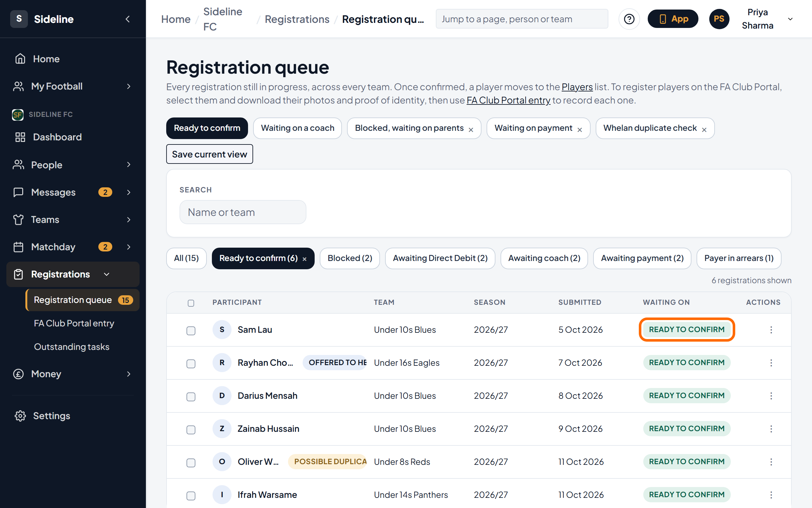
Task: Filter by Blocked (2)
Action: click(x=350, y=258)
